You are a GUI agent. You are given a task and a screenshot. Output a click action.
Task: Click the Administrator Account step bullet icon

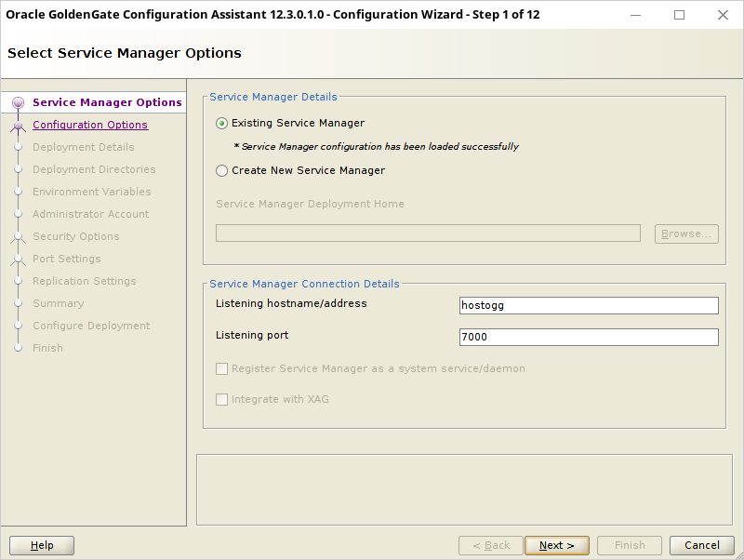tap(18, 214)
